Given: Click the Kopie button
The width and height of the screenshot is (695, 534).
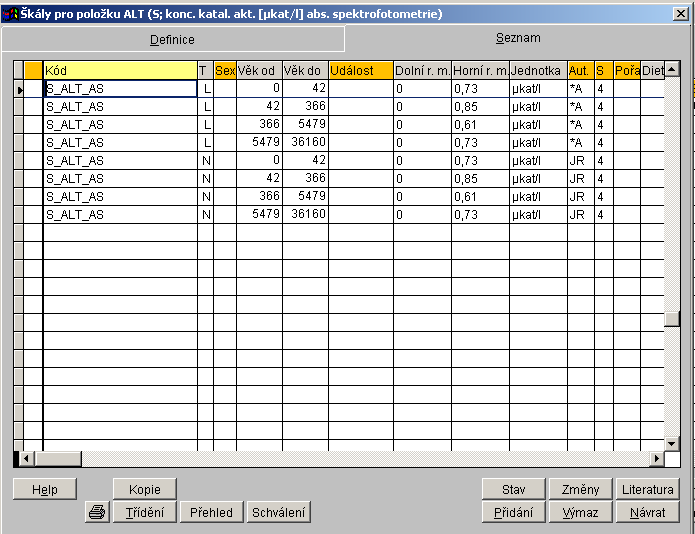Looking at the screenshot, I should [x=144, y=489].
